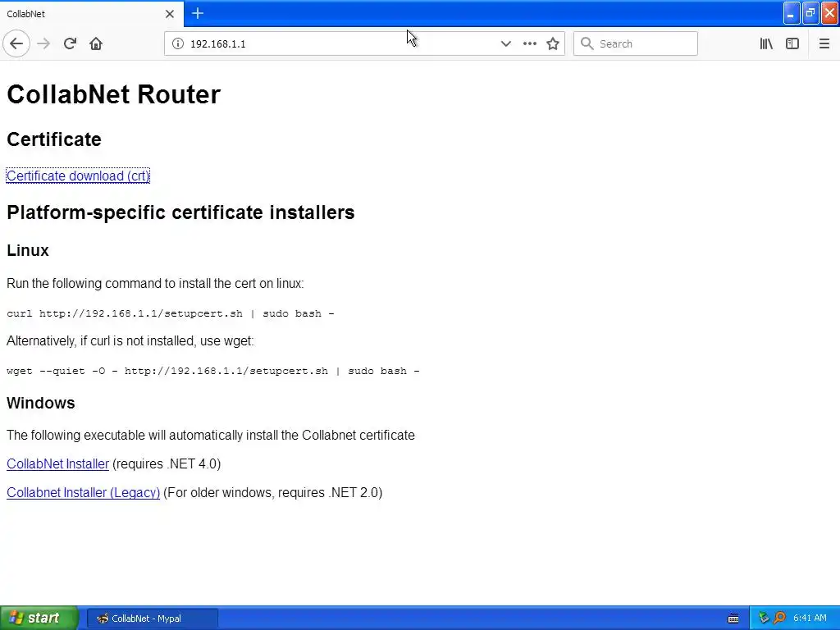Image resolution: width=840 pixels, height=630 pixels.
Task: Open a new tab with plus button
Action: 198,13
